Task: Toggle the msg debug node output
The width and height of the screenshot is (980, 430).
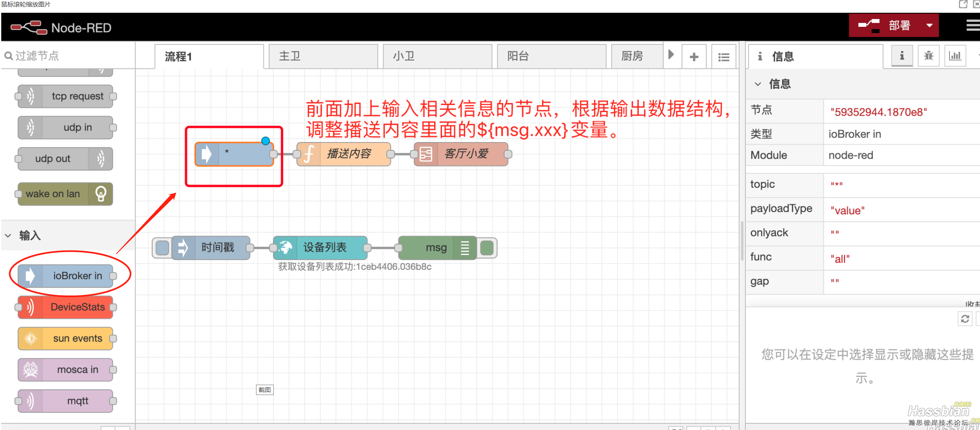Action: coord(487,248)
